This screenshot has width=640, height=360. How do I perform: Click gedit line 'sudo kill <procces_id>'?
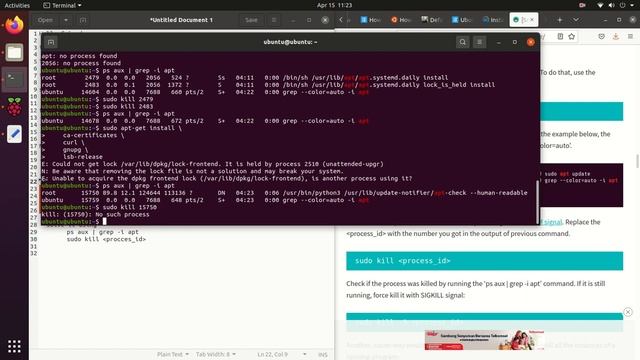(106, 239)
